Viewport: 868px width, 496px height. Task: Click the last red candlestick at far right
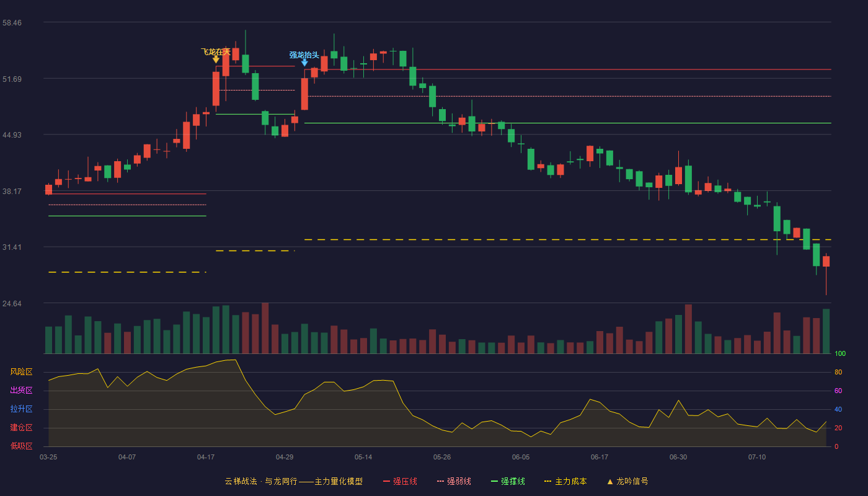pyautogui.click(x=826, y=262)
